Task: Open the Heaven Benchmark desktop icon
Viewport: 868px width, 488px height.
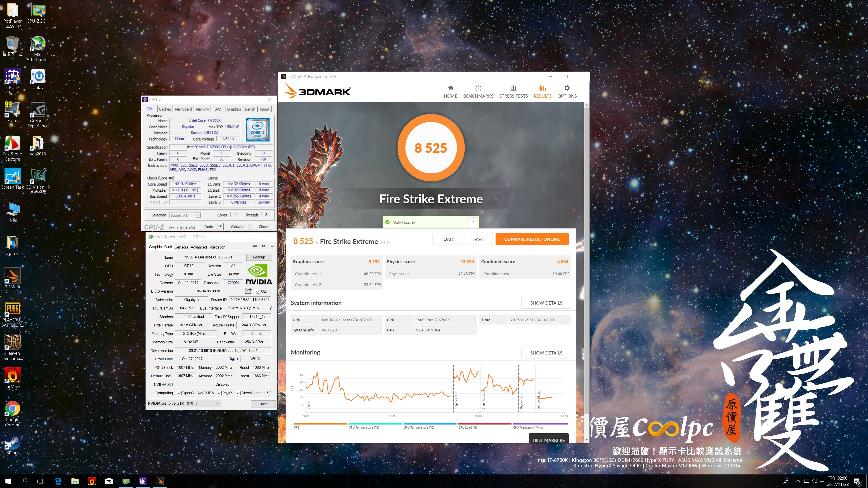Action: pyautogui.click(x=12, y=347)
